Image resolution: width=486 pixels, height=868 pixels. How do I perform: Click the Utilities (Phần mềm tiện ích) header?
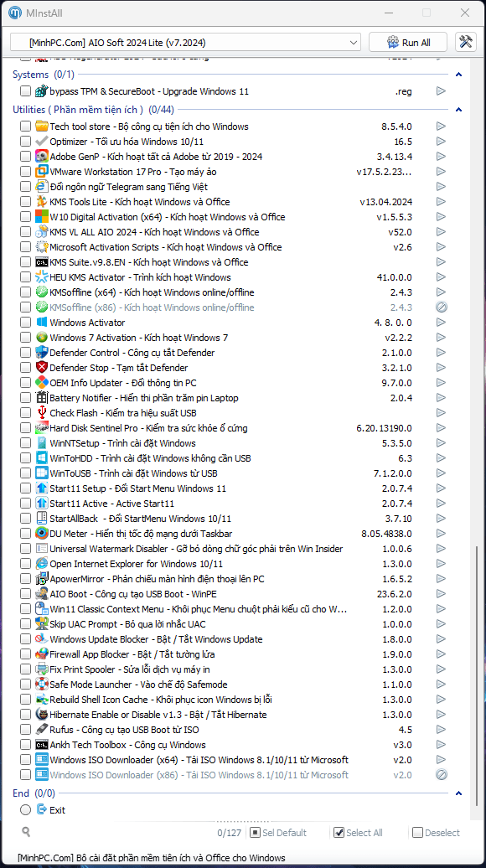click(x=95, y=110)
